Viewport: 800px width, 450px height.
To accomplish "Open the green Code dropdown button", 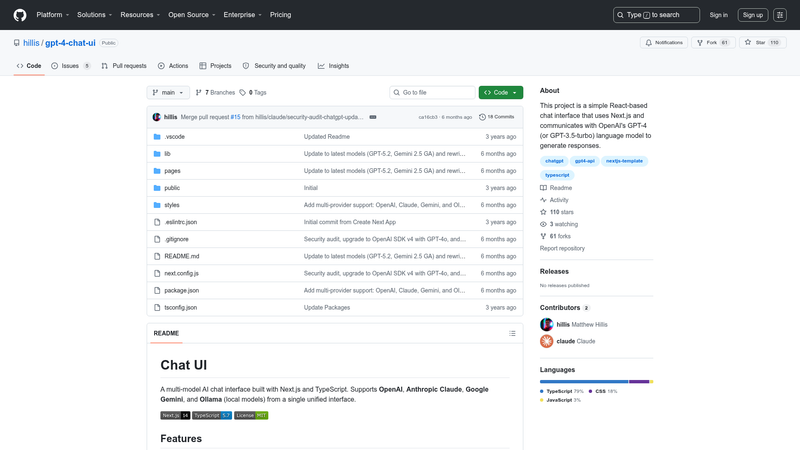I will tap(501, 92).
